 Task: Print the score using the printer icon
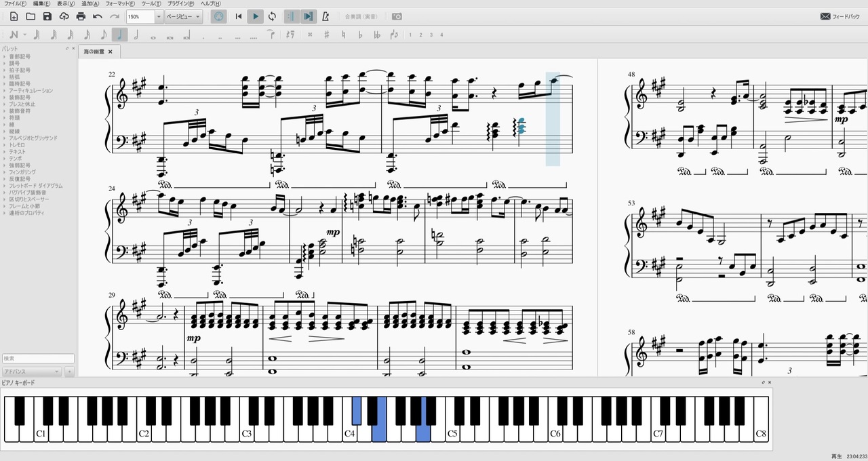pyautogui.click(x=81, y=16)
